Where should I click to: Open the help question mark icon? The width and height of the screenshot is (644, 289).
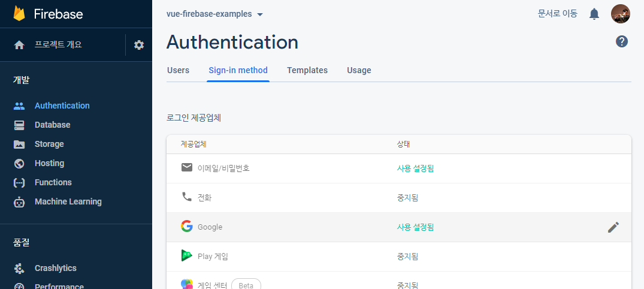(x=622, y=41)
